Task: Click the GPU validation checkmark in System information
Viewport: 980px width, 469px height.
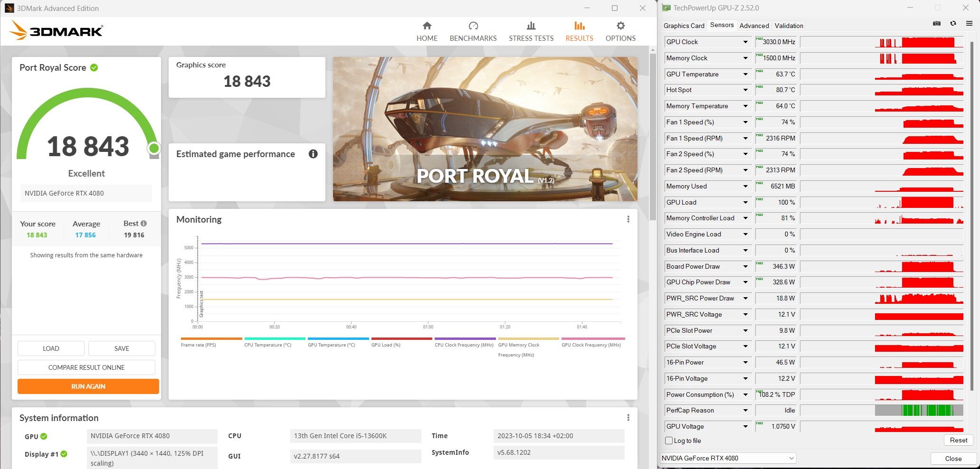Action: point(44,436)
